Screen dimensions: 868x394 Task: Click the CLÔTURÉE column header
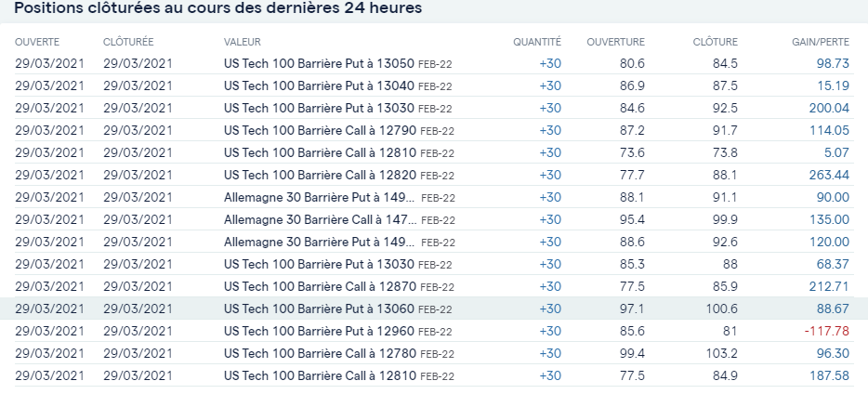pyautogui.click(x=128, y=42)
